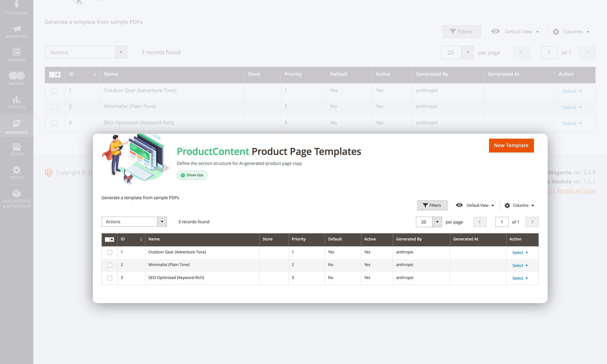Open the Customers section in the sidebar
Screen dimensions: 607x364
[17, 8]
